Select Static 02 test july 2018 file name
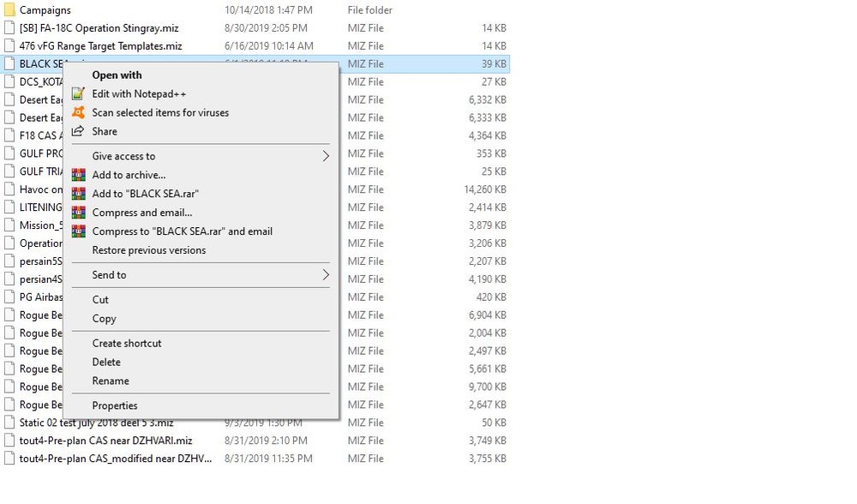 [x=96, y=423]
